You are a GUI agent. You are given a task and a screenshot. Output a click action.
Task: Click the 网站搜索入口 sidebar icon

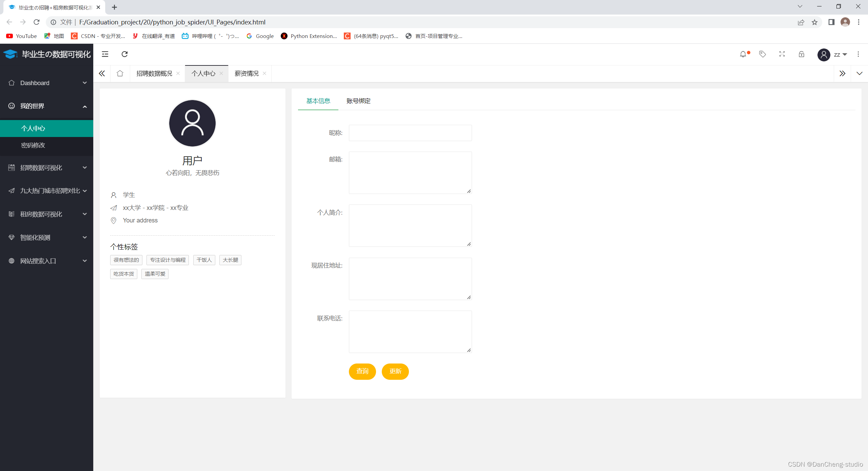[12, 261]
